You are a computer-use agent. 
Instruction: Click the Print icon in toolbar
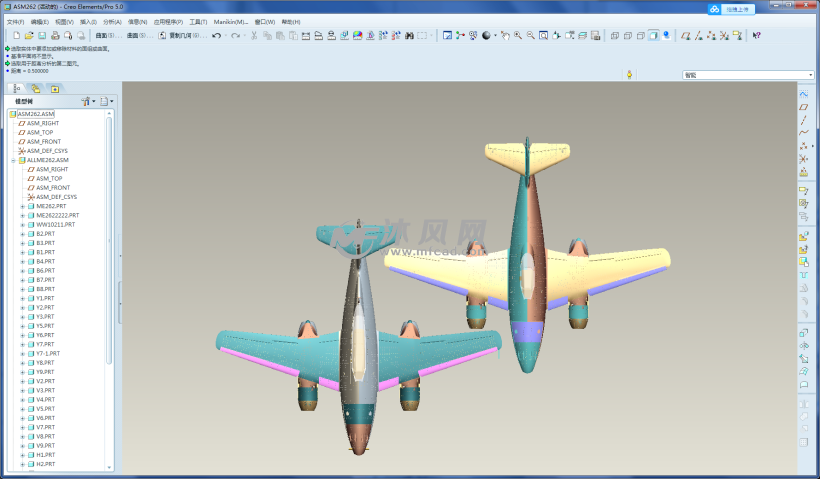pos(55,36)
